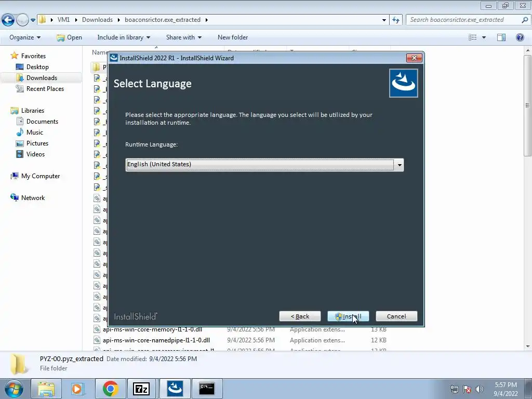Select My Computer in the navigation pane

[41, 176]
